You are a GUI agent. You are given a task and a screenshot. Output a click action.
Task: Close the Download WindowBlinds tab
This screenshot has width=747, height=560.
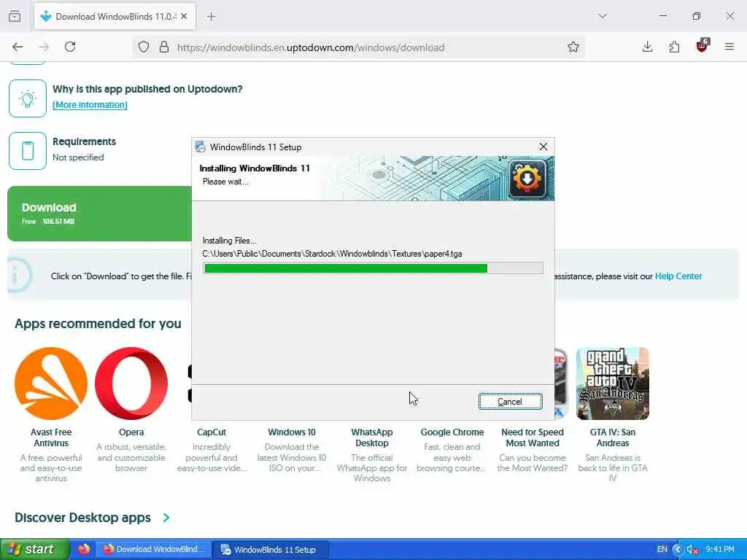point(184,16)
